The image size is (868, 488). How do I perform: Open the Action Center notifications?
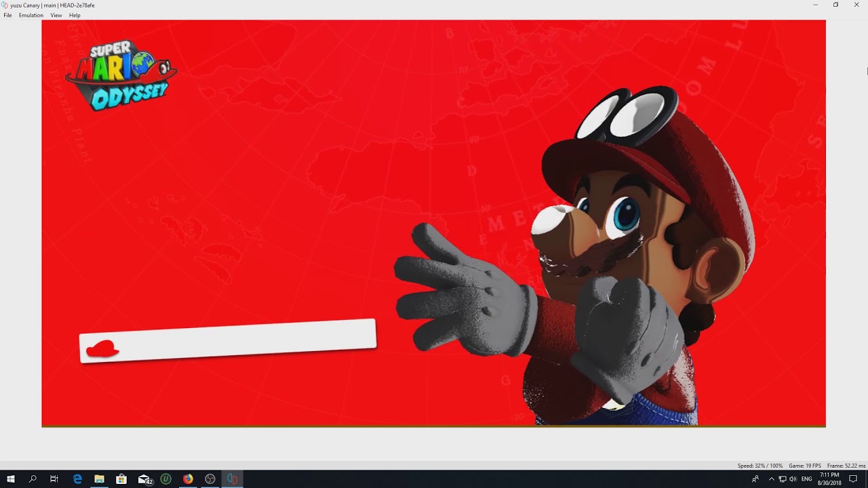pyautogui.click(x=854, y=479)
